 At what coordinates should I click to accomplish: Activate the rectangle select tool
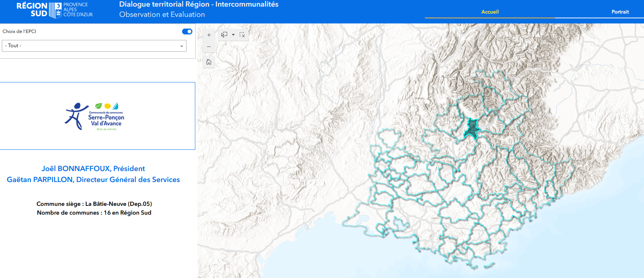224,35
